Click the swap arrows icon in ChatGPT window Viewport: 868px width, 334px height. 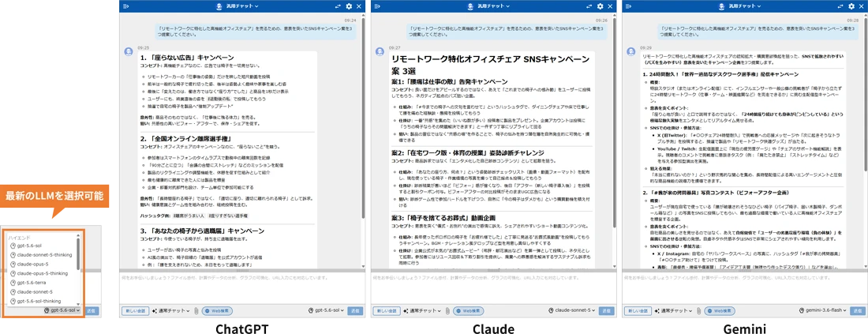pyautogui.click(x=339, y=6)
